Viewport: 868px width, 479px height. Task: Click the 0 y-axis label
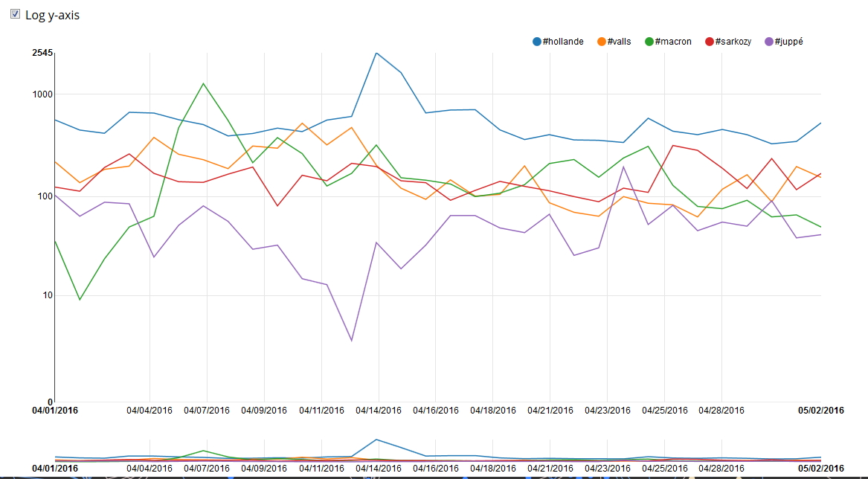[51, 402]
